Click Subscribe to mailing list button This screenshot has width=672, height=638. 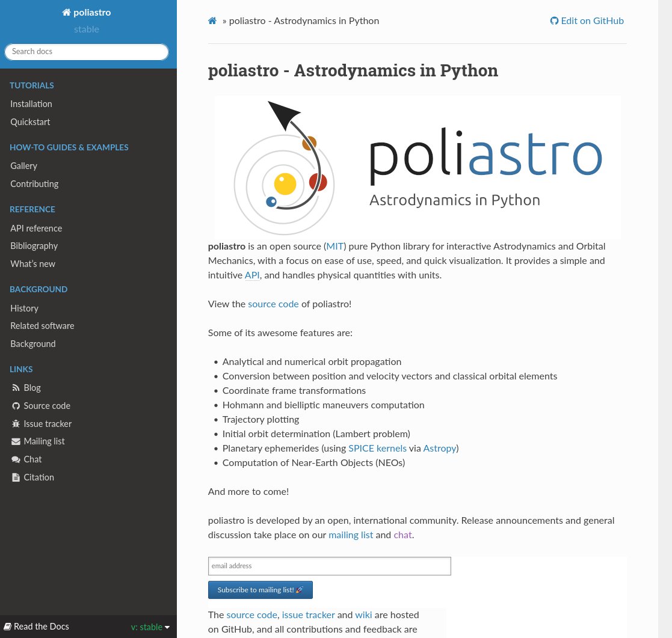pyautogui.click(x=260, y=590)
